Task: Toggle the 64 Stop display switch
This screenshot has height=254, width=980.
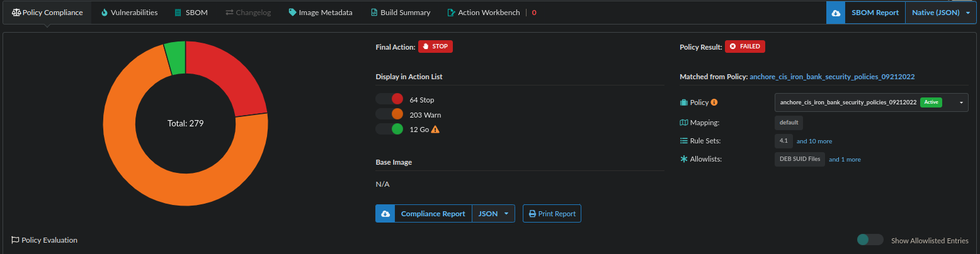Action: (x=389, y=99)
